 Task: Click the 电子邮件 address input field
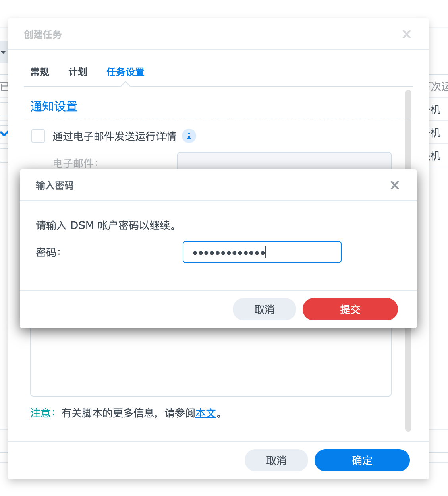[284, 161]
